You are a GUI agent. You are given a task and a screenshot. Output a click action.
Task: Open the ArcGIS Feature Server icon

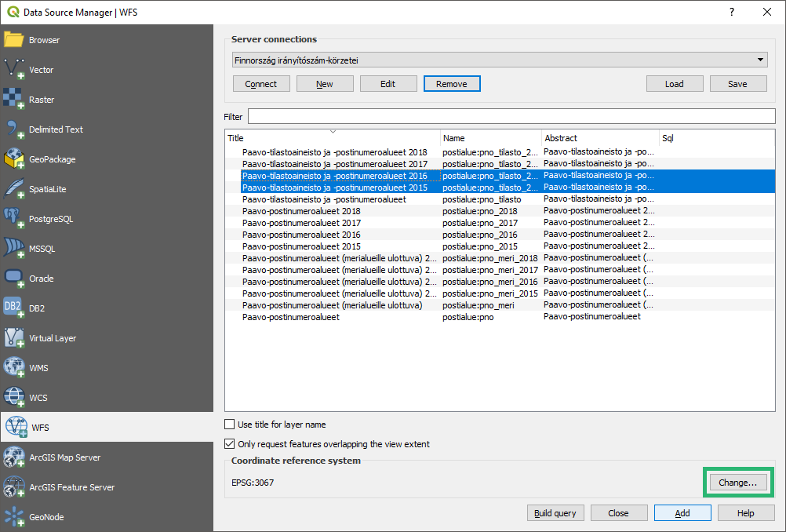[13, 486]
